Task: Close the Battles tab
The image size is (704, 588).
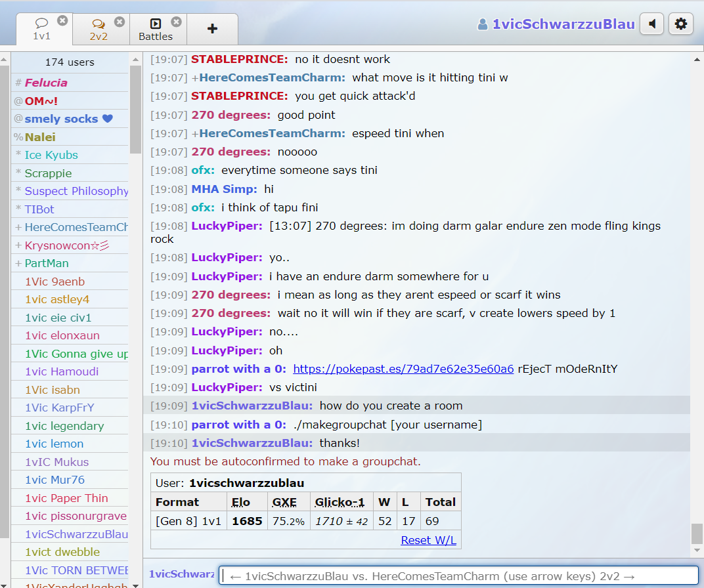Action: coord(177,22)
